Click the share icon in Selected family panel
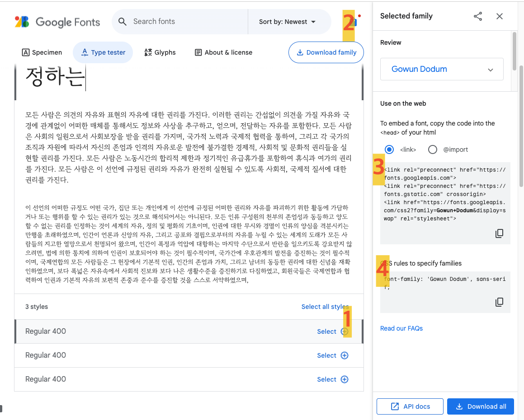524x420 pixels. coord(478,16)
